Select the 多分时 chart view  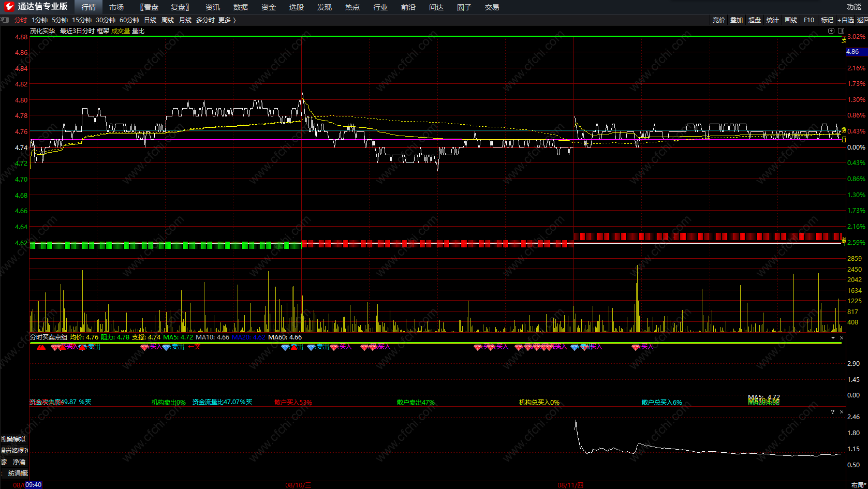(x=205, y=20)
